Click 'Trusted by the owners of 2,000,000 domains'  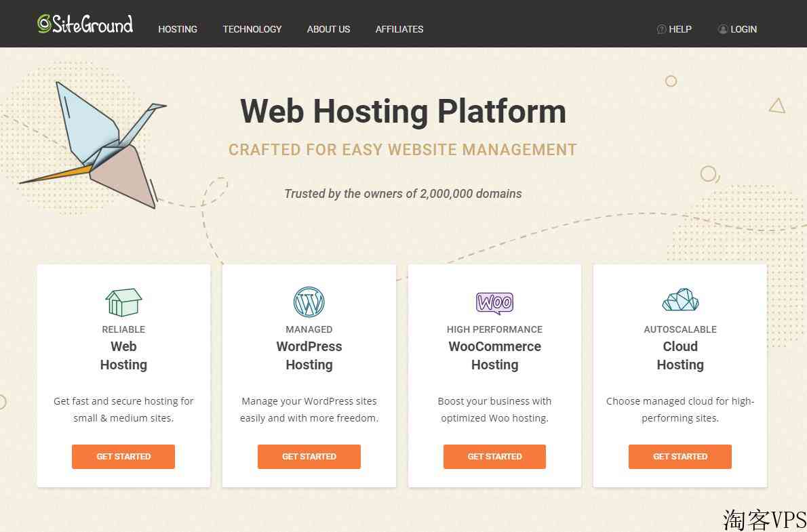[403, 194]
